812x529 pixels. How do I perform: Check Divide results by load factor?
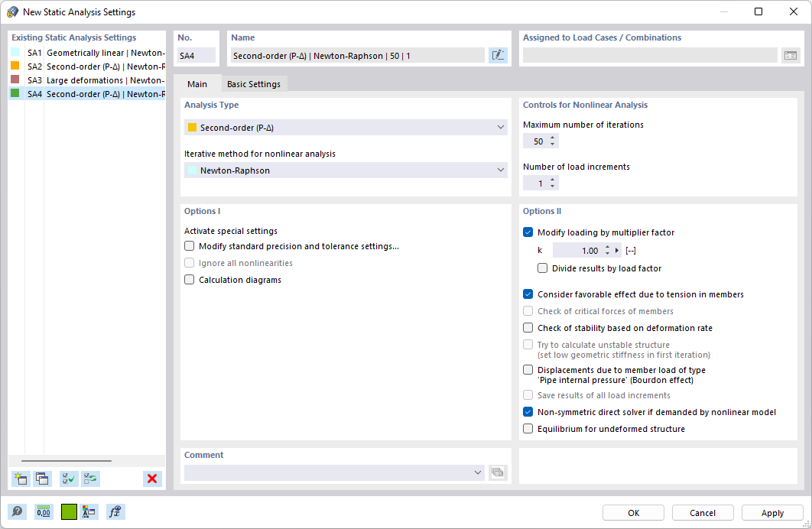click(543, 268)
